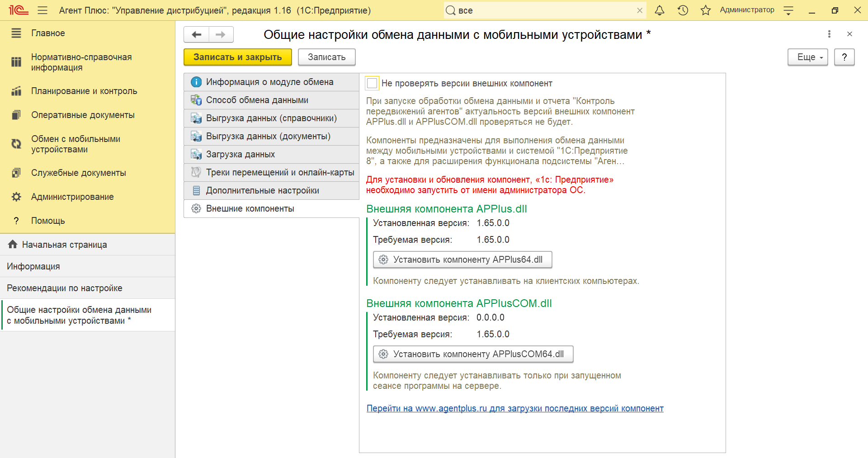Click Внешняя компонента APPlusCOM.dll heading
The height and width of the screenshot is (458, 868).
[x=459, y=303]
